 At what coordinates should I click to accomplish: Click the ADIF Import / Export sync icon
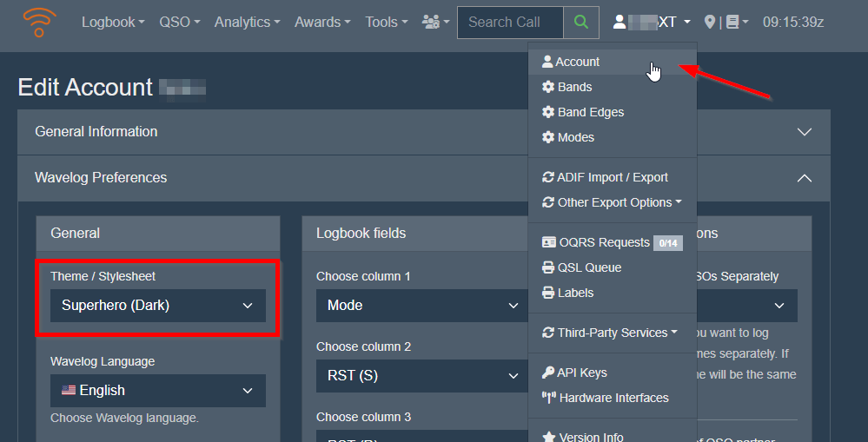point(548,177)
